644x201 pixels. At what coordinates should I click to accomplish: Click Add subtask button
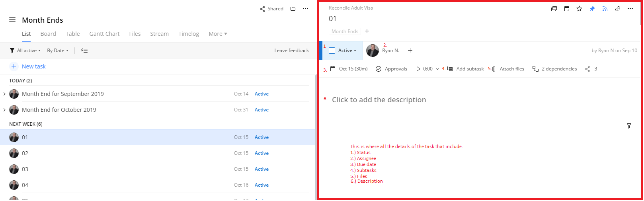470,69
